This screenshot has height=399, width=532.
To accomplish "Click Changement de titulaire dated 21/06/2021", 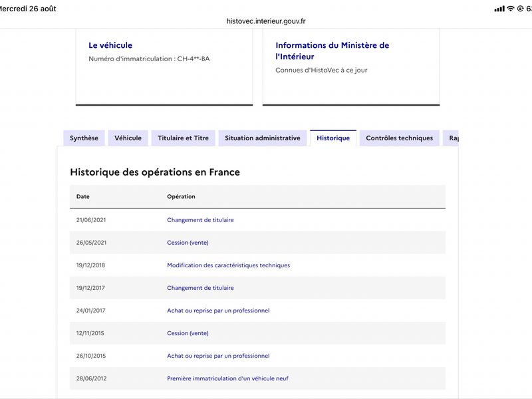I will coord(200,220).
